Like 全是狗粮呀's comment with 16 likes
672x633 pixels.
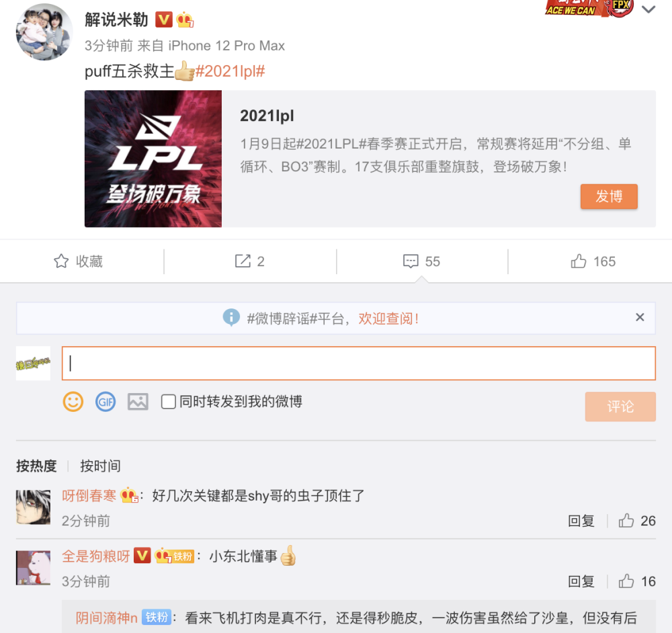click(x=637, y=581)
